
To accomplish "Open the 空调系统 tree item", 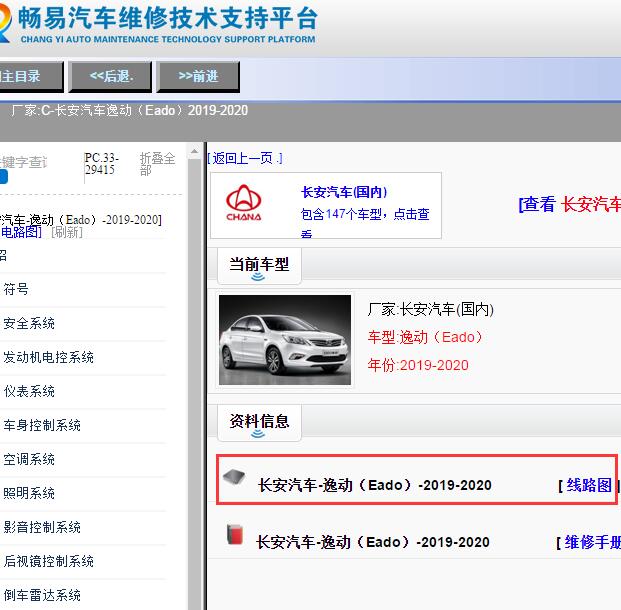I will click(x=29, y=459).
